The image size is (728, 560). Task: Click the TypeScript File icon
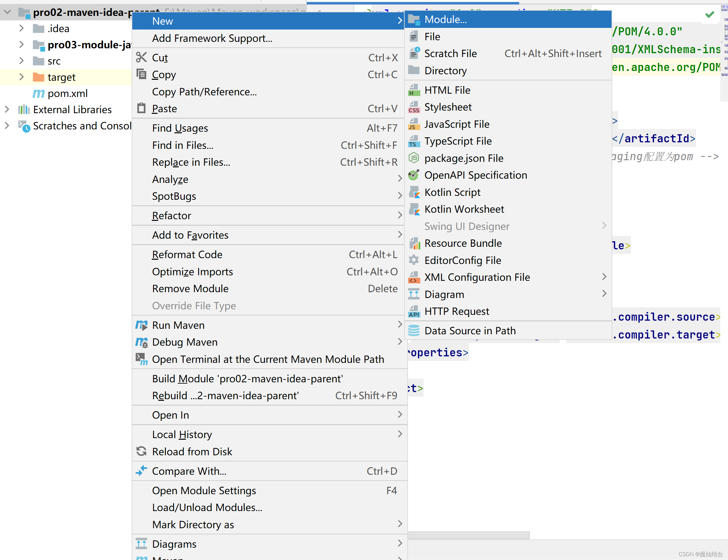[414, 141]
